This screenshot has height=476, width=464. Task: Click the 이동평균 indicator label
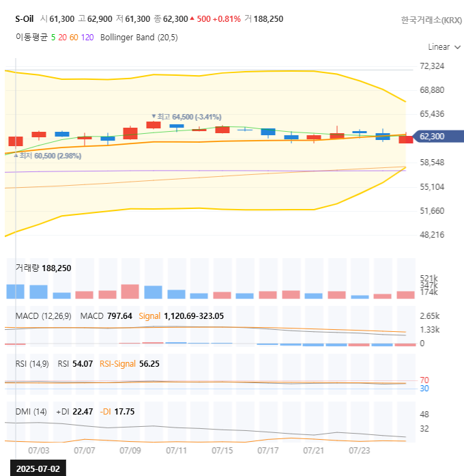[x=31, y=38]
